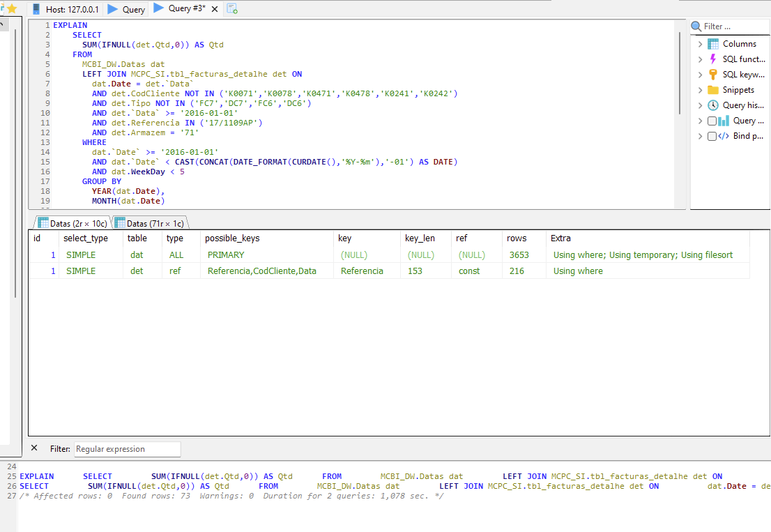Click the SQL keywords key icon
The width and height of the screenshot is (771, 532).
712,75
